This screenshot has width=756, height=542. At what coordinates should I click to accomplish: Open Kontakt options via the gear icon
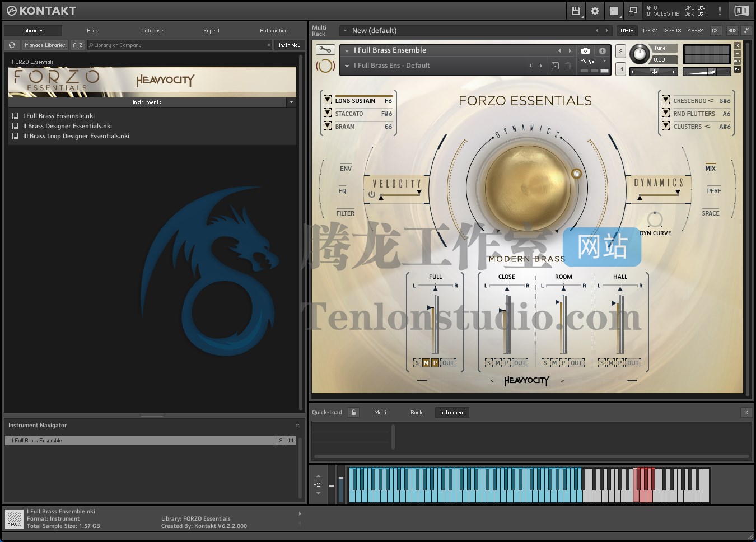(595, 11)
